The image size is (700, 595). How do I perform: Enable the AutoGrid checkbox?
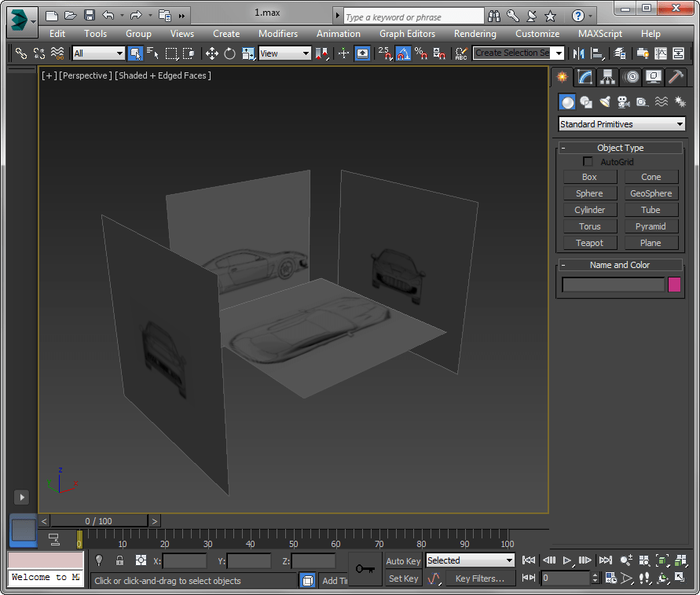click(x=588, y=162)
